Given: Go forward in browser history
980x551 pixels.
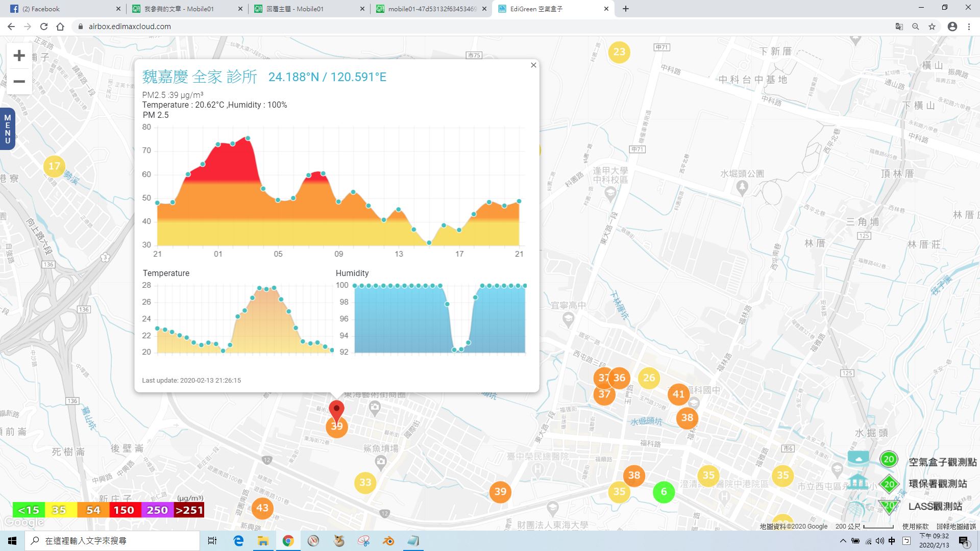Looking at the screenshot, I should tap(28, 27).
